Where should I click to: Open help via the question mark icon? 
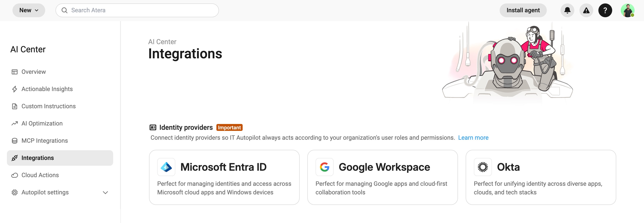pos(605,10)
